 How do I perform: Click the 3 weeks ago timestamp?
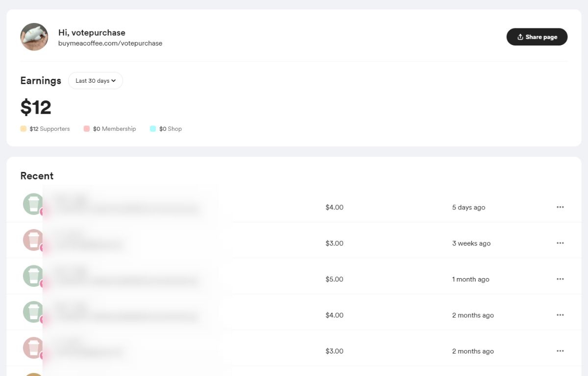pyautogui.click(x=471, y=243)
